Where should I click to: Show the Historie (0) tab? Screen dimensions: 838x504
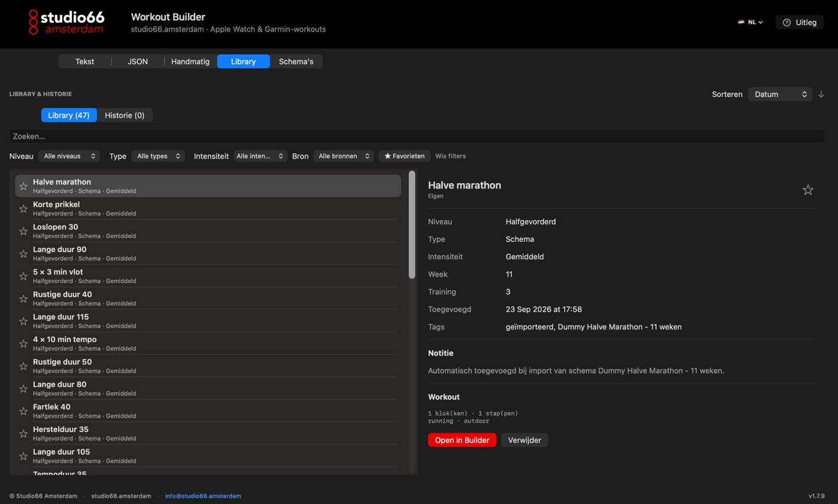[x=125, y=115]
